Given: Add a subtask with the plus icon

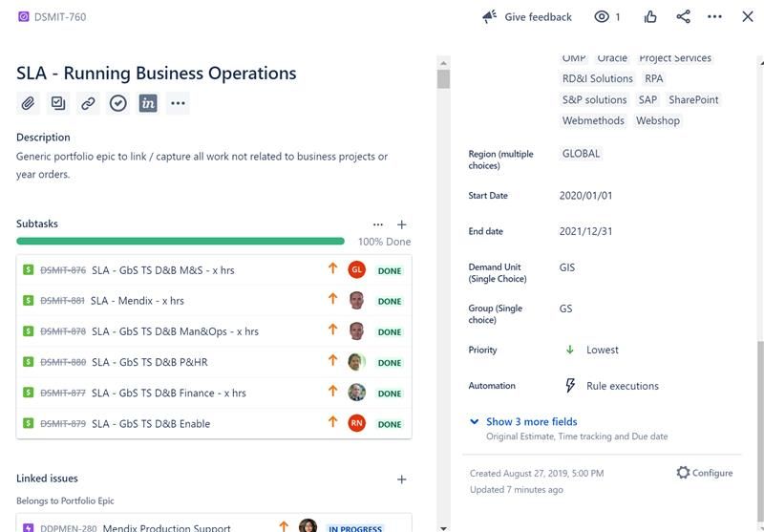Looking at the screenshot, I should coord(401,224).
